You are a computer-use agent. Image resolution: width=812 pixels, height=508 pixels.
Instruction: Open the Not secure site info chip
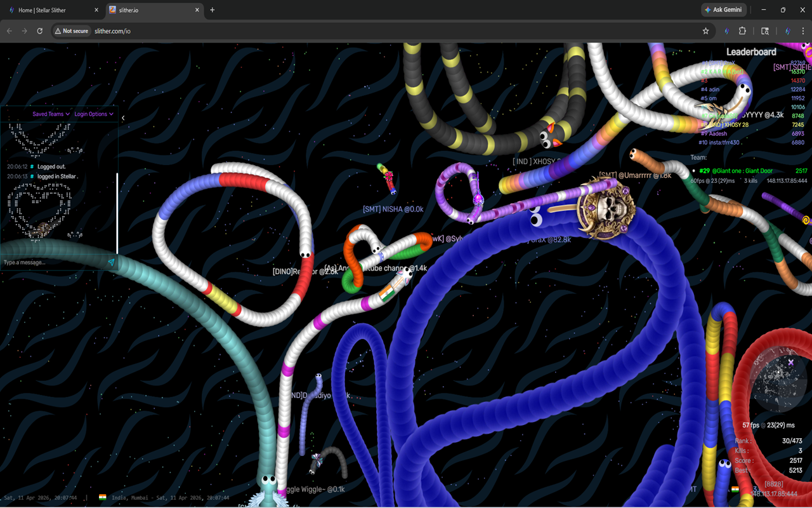(x=71, y=31)
